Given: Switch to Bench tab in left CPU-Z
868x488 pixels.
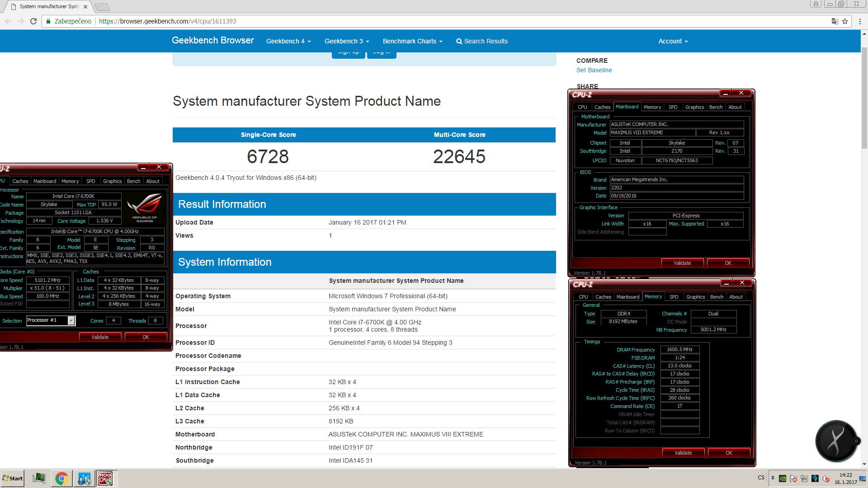Looking at the screenshot, I should 133,181.
